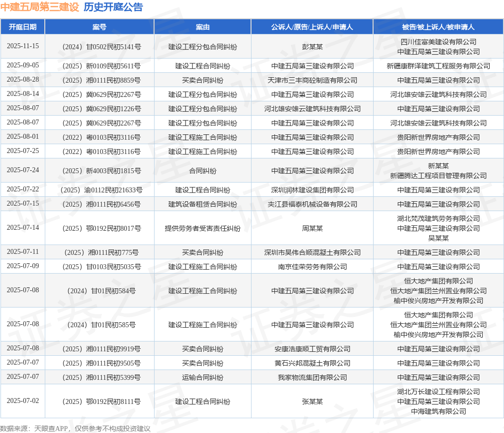
Task: Click the 开庭日期 column header
Action: point(23,27)
